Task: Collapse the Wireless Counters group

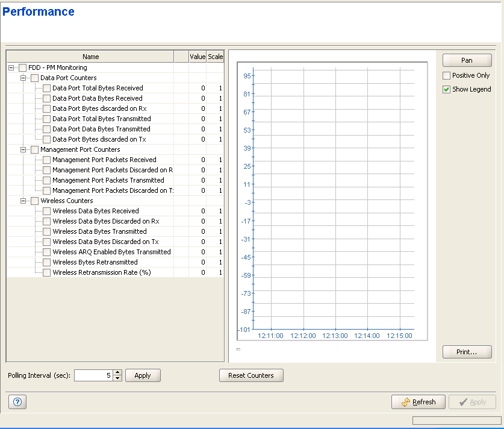Action: coord(23,201)
